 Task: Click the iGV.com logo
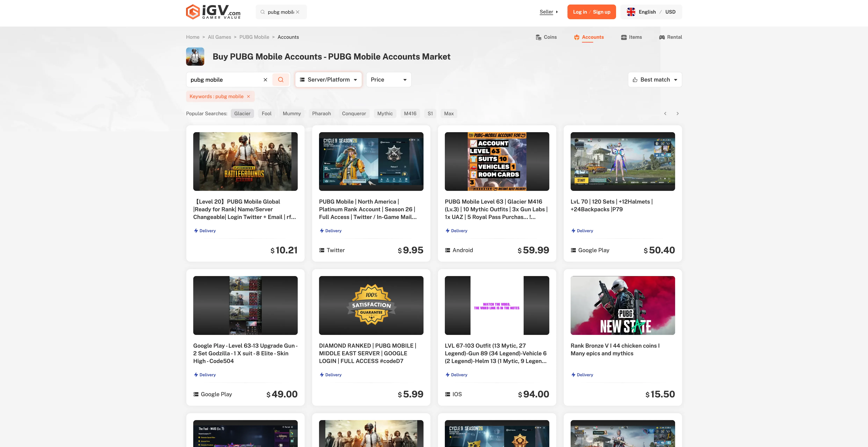click(213, 12)
